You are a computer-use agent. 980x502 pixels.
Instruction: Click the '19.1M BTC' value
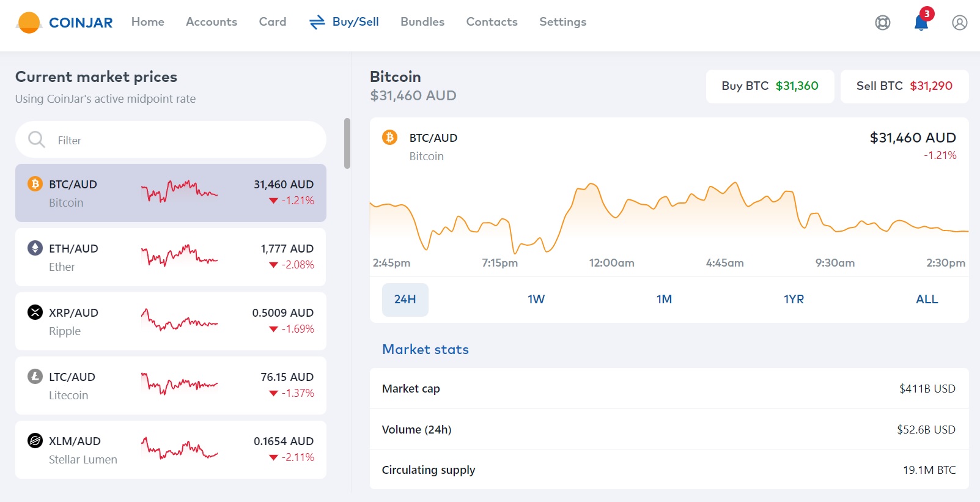click(929, 470)
